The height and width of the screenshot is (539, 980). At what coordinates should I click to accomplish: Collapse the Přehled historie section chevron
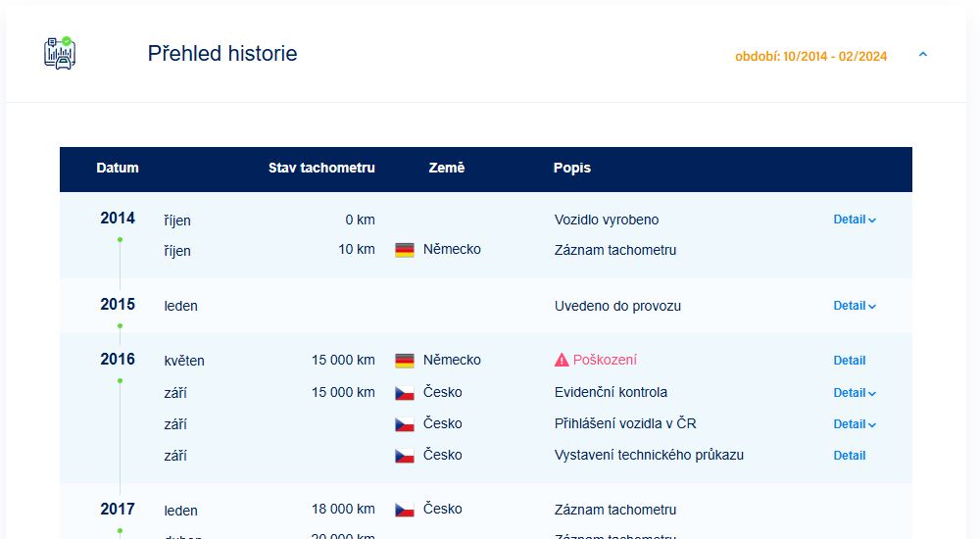pyautogui.click(x=922, y=55)
